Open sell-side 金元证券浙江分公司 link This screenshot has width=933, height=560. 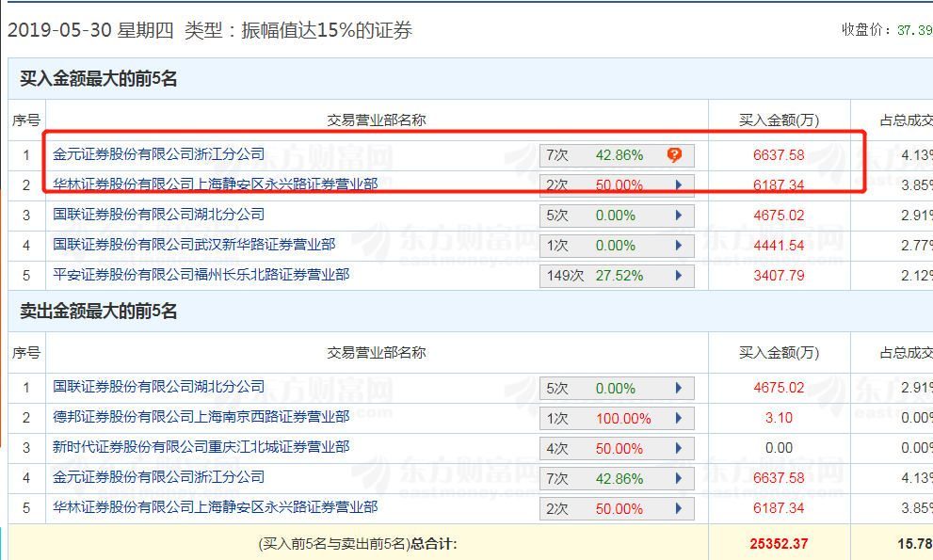point(159,477)
